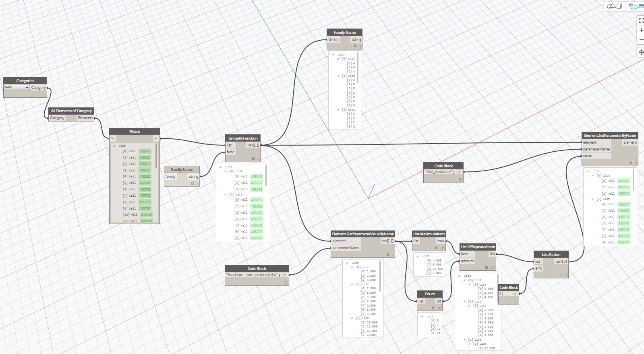
Task: Collapse [1] List in GroupByFunction preview
Action: (226, 195)
